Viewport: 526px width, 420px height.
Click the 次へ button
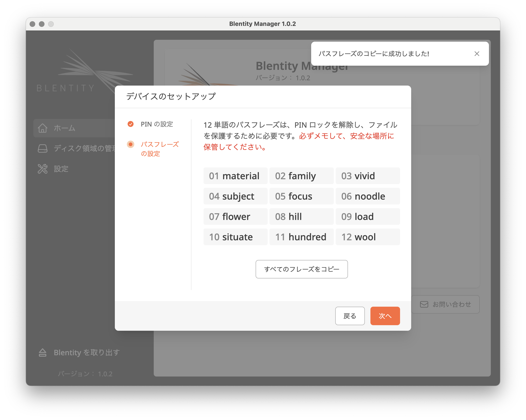(x=385, y=316)
